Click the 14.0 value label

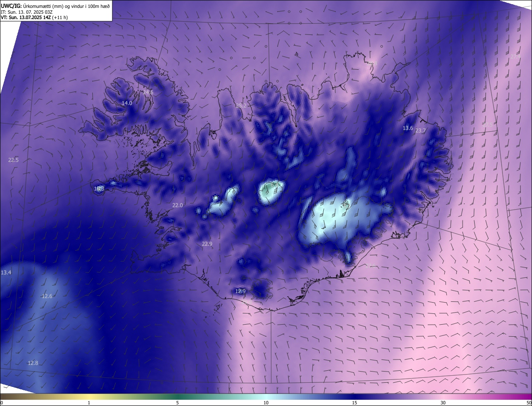coord(127,103)
